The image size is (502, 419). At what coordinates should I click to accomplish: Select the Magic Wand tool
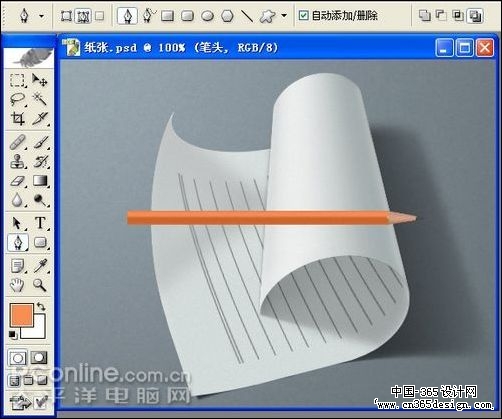(40, 99)
